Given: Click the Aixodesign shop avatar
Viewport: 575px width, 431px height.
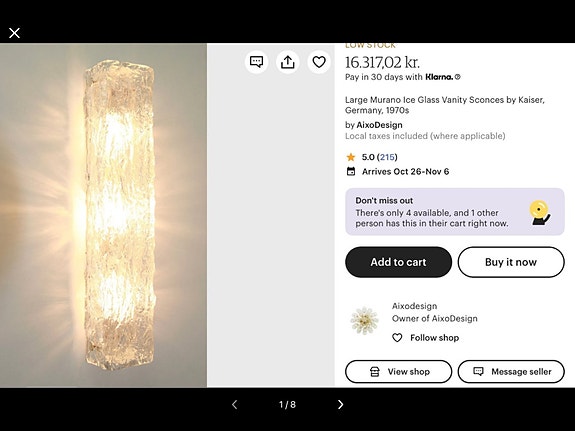Looking at the screenshot, I should point(364,321).
